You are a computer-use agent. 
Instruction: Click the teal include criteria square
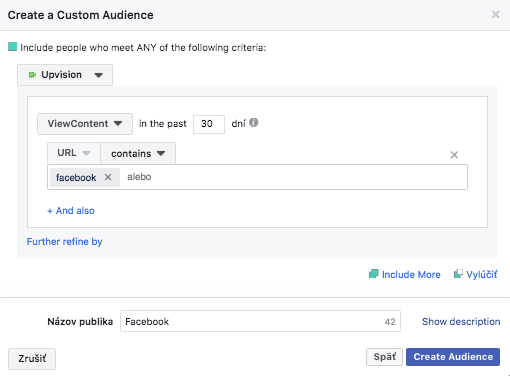click(x=12, y=47)
